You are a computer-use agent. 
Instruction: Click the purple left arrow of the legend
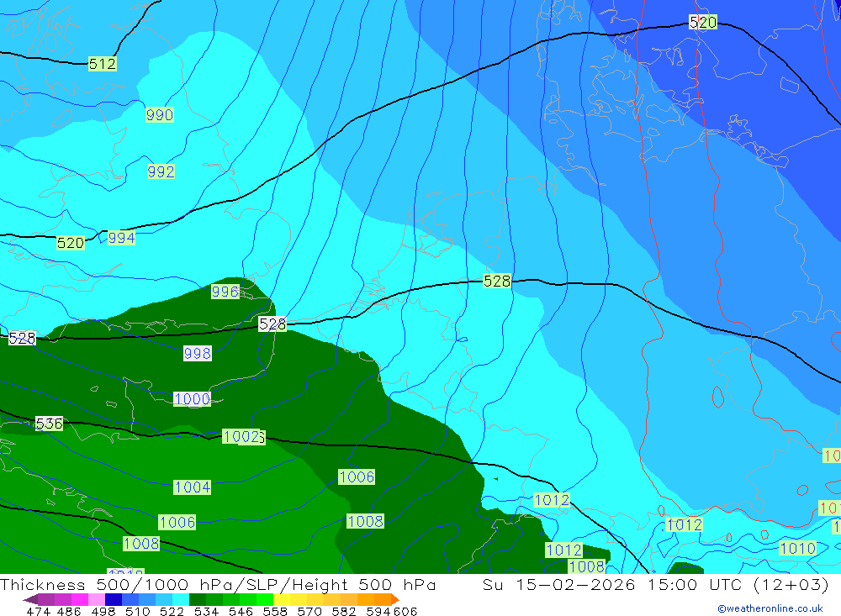[x=30, y=599]
